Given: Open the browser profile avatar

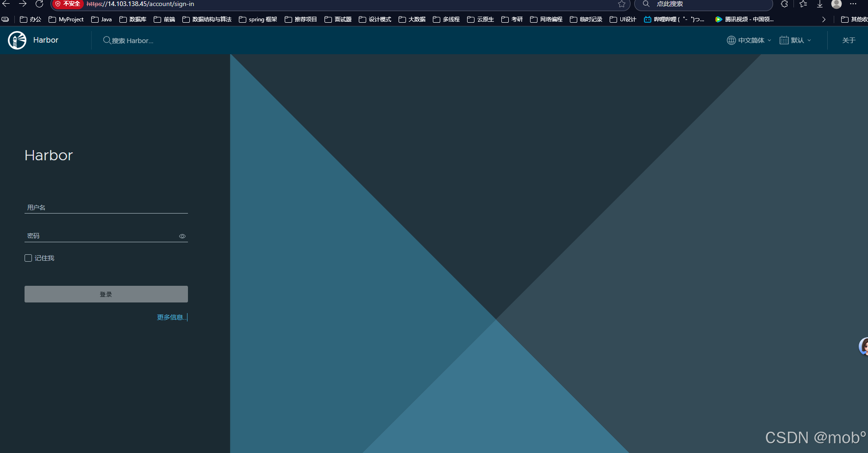Looking at the screenshot, I should click(x=837, y=4).
